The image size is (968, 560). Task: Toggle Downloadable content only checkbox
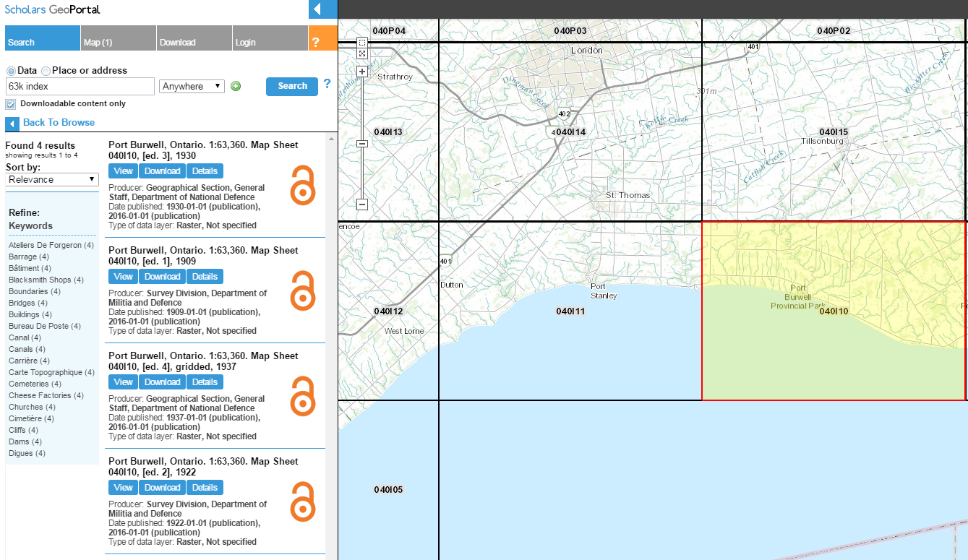click(11, 104)
